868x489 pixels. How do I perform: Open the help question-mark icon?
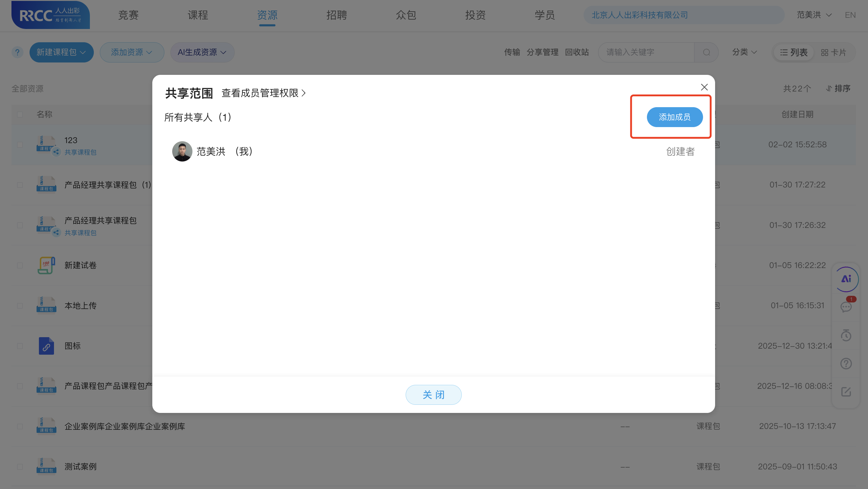[846, 363]
